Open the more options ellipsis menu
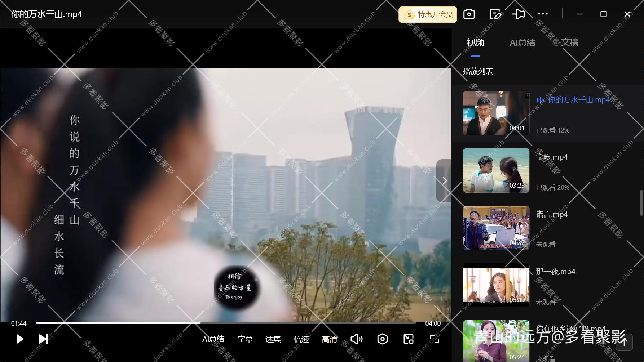 (543, 14)
